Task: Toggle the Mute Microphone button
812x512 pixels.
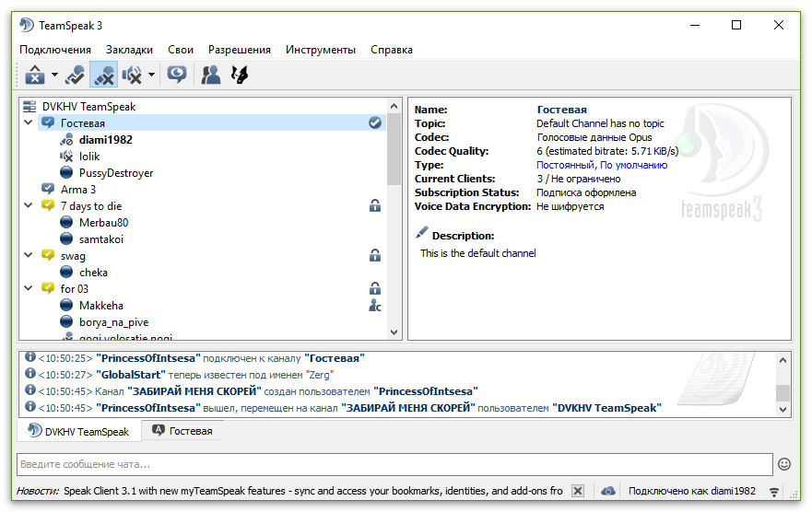Action: click(x=103, y=75)
